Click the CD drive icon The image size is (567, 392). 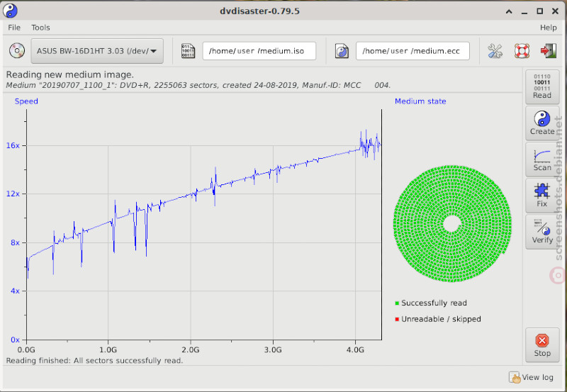[x=17, y=51]
